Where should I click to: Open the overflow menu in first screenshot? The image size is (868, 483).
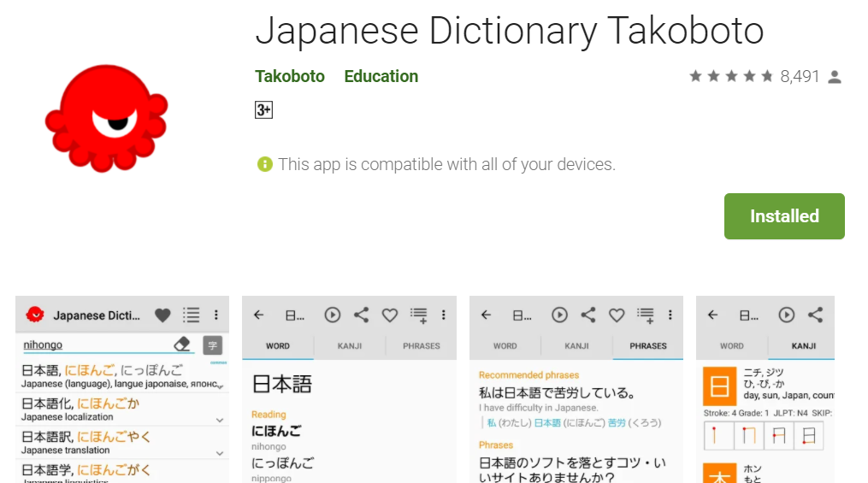pos(216,315)
